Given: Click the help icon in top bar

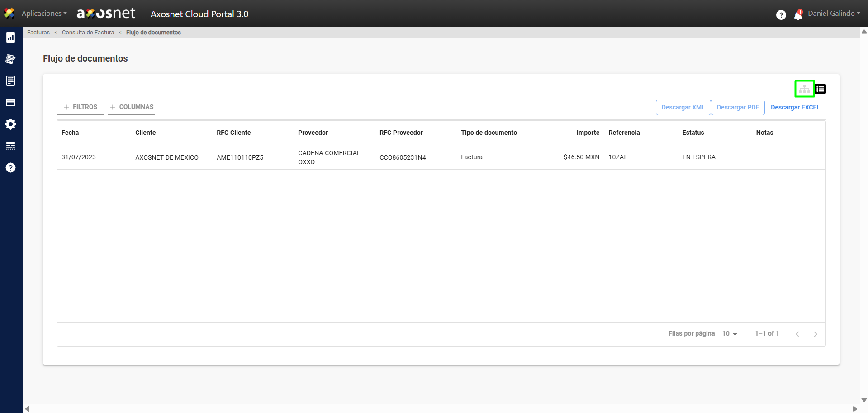Looking at the screenshot, I should coord(781,15).
